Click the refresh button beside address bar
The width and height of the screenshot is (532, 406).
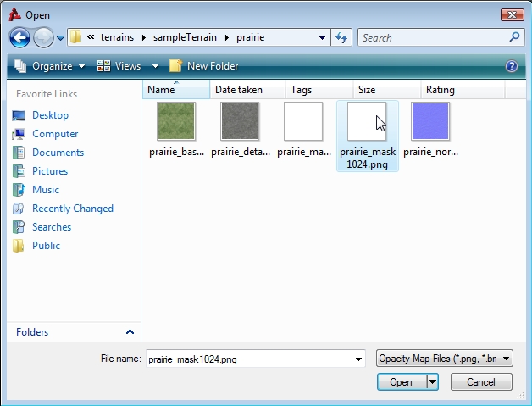click(341, 37)
